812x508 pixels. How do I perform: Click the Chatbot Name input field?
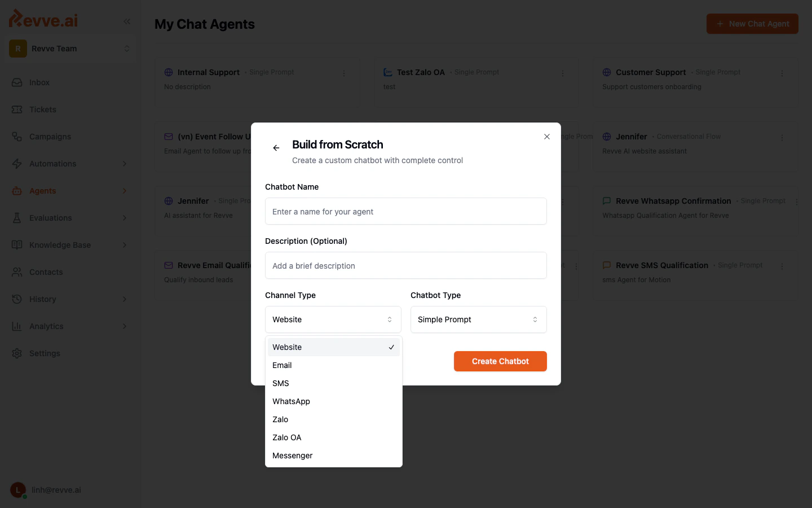coord(406,211)
